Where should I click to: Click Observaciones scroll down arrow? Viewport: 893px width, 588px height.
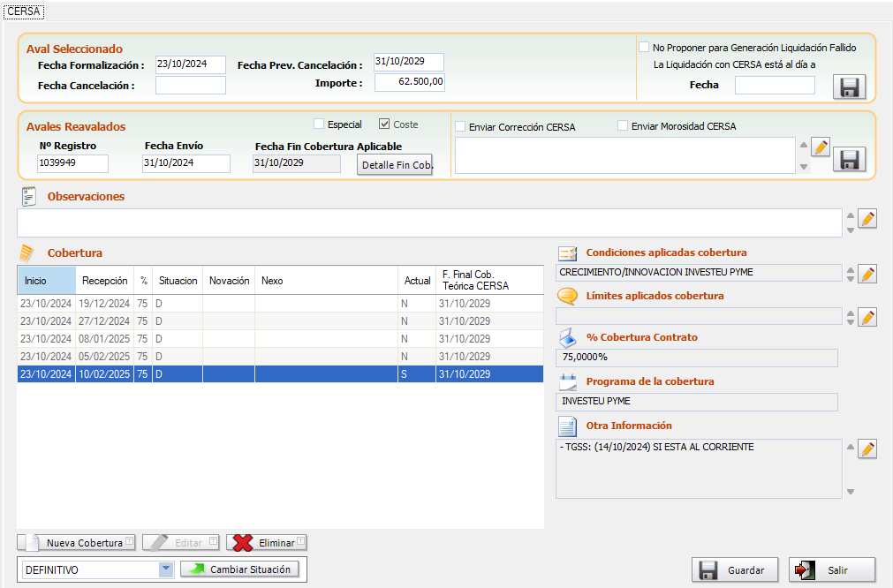pyautogui.click(x=851, y=230)
